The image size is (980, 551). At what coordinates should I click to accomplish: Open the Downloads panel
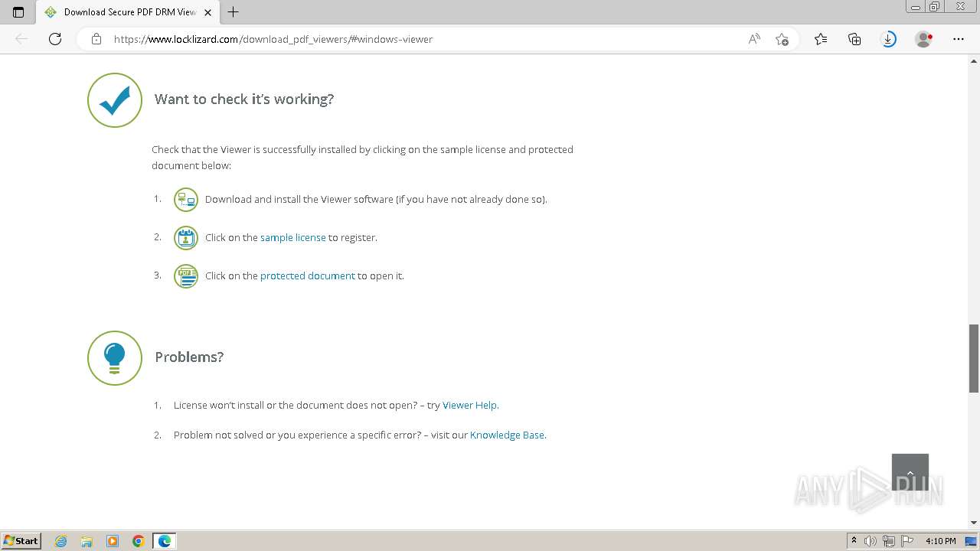pos(889,39)
